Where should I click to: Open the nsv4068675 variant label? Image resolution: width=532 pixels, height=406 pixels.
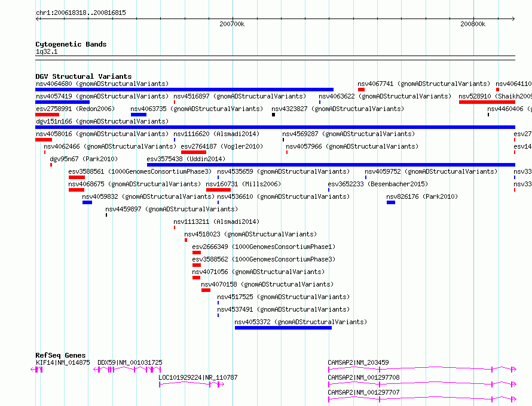(134, 184)
